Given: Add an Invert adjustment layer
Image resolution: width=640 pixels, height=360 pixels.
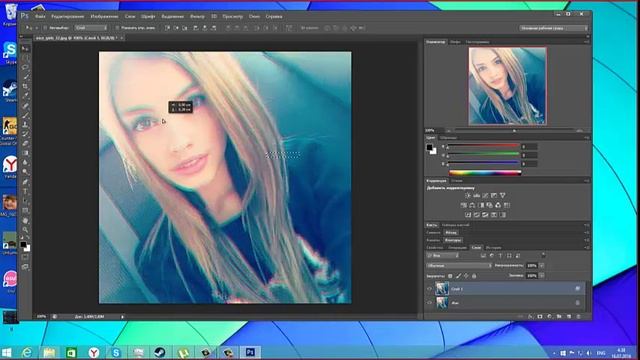Looking at the screenshot, I should [x=468, y=215].
